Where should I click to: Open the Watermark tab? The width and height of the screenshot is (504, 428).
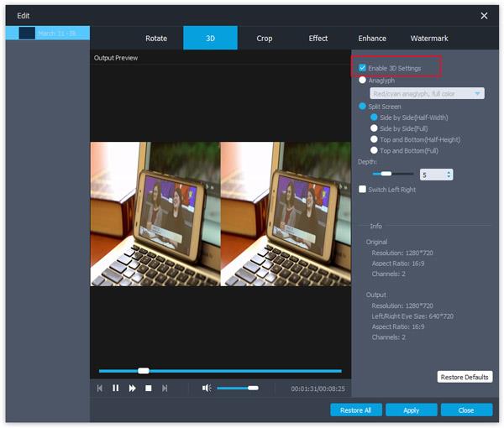coord(429,39)
